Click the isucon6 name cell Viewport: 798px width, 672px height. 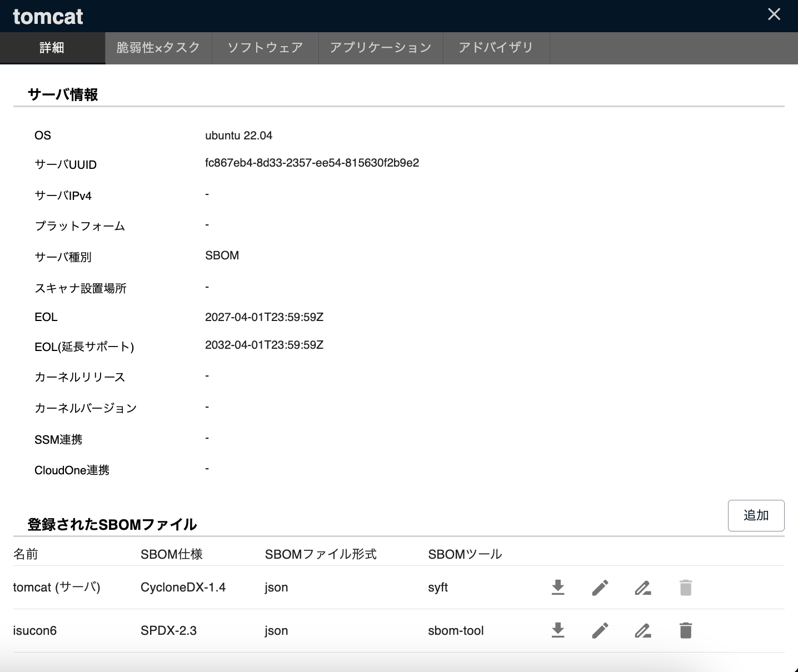click(x=34, y=630)
